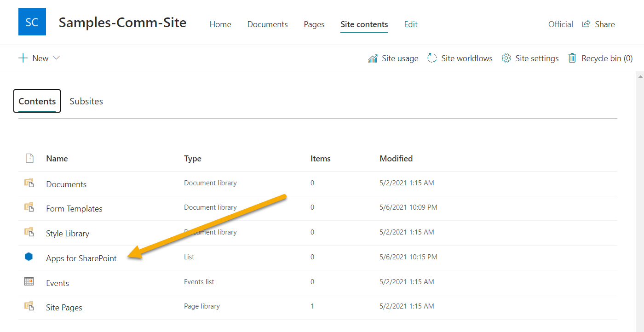Open Site usage chart icon

[x=373, y=58]
